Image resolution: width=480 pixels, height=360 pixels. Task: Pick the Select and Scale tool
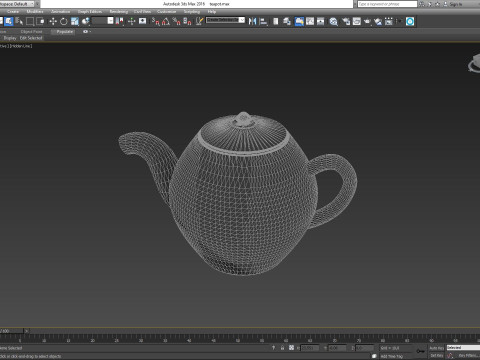pos(75,21)
